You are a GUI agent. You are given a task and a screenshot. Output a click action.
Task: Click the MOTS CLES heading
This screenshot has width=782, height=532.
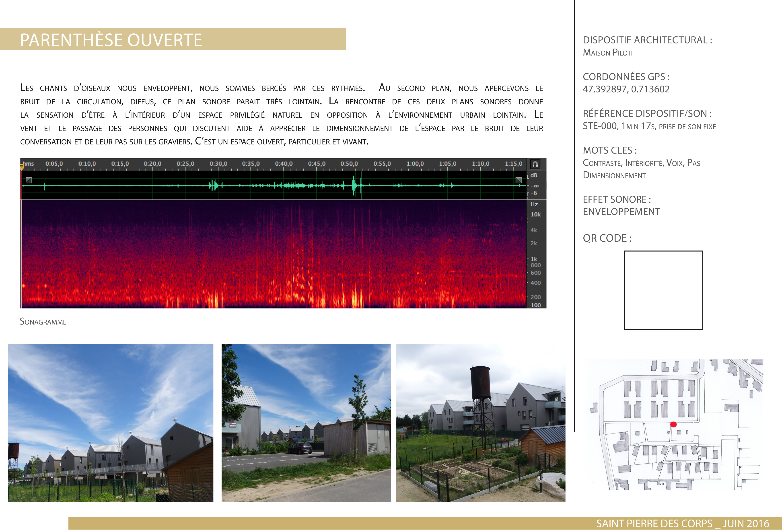tap(610, 150)
